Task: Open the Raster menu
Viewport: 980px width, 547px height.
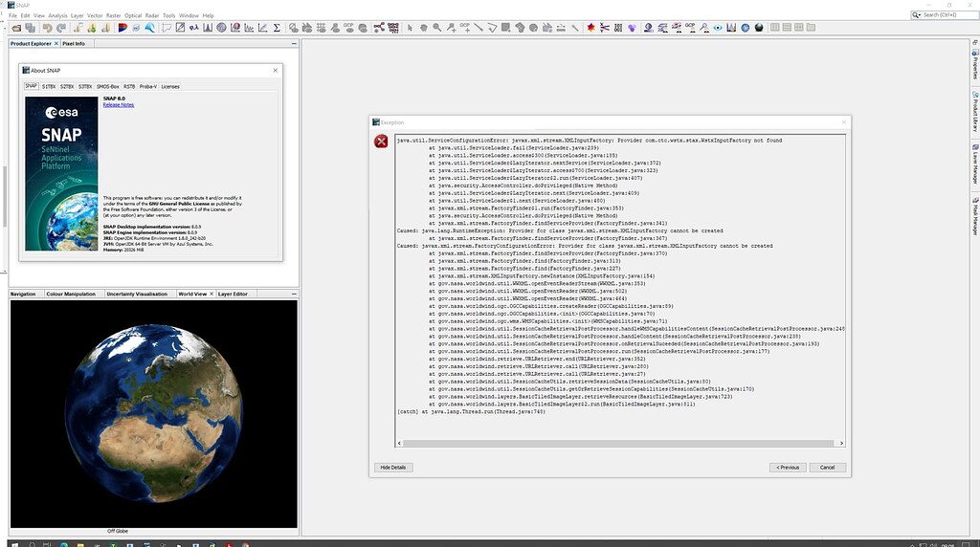Action: (x=113, y=15)
